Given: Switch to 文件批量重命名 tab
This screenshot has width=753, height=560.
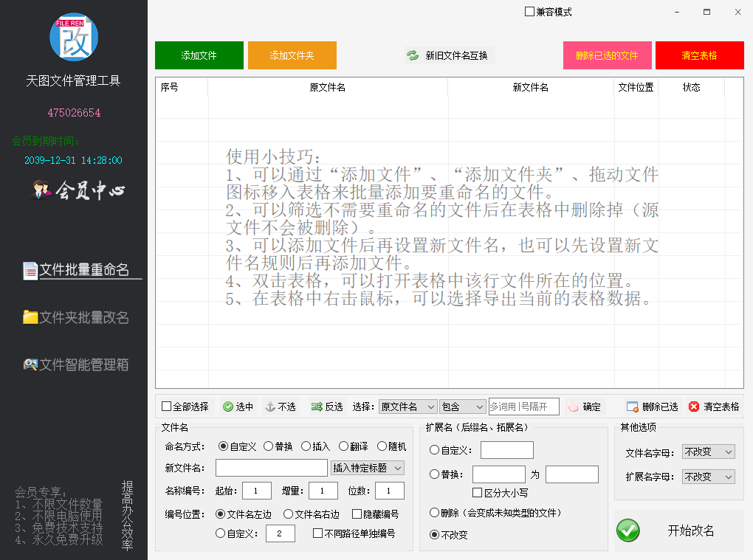Looking at the screenshot, I should pyautogui.click(x=83, y=270).
